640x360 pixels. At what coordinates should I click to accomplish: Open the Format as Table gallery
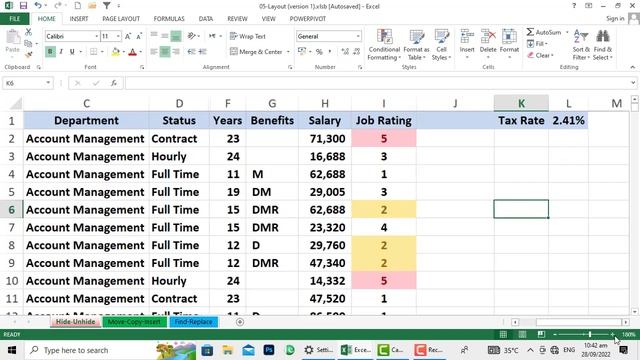[x=416, y=45]
